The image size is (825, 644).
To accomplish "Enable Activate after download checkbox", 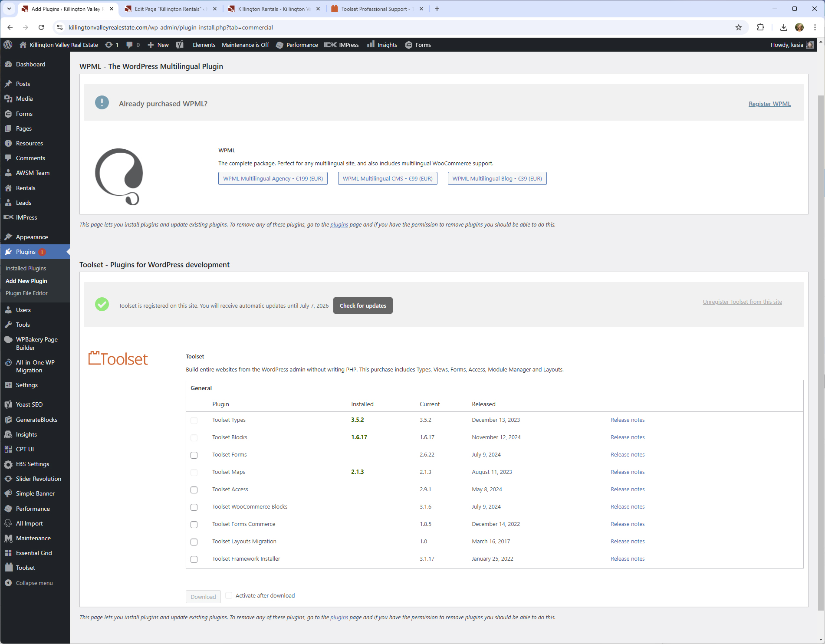I will [x=229, y=595].
